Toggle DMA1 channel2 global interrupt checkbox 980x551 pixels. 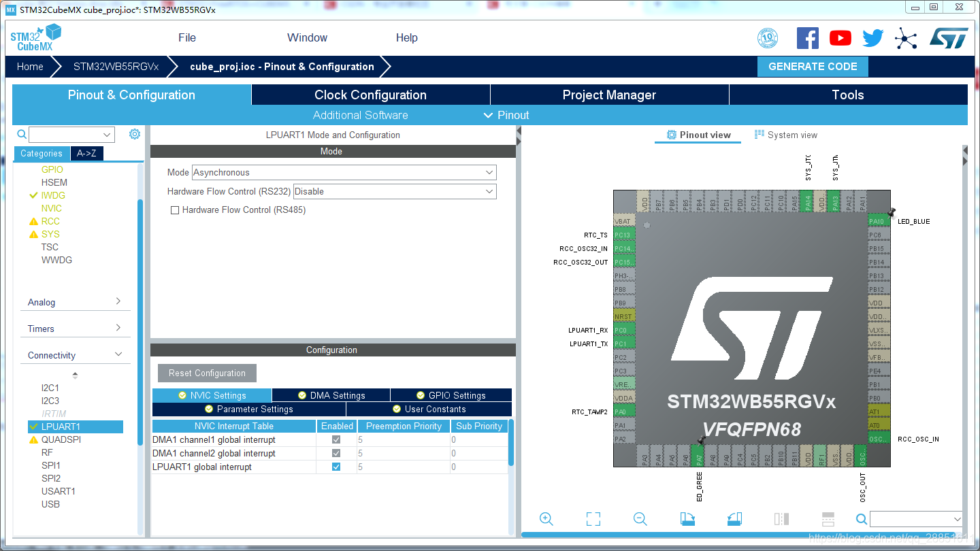pos(336,453)
